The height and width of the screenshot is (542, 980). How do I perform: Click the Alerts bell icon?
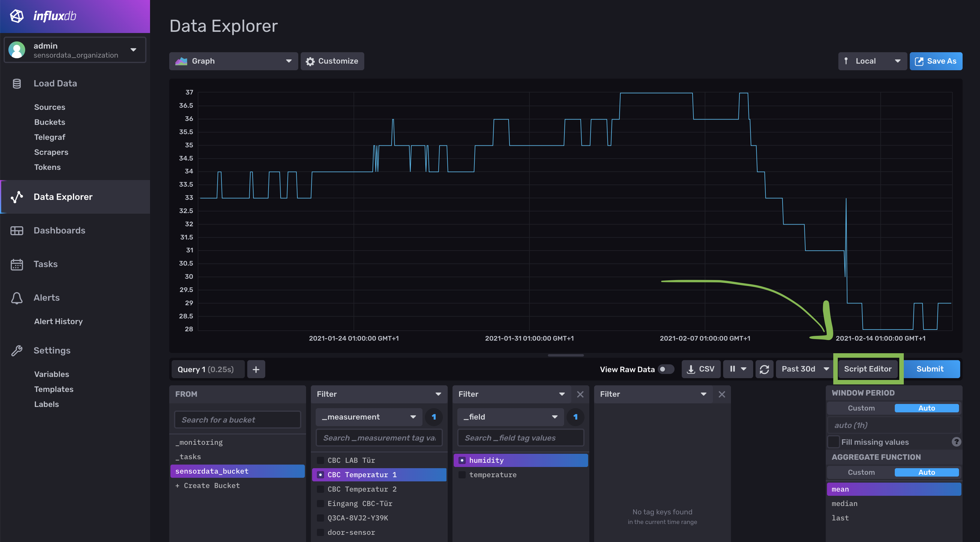tap(17, 298)
